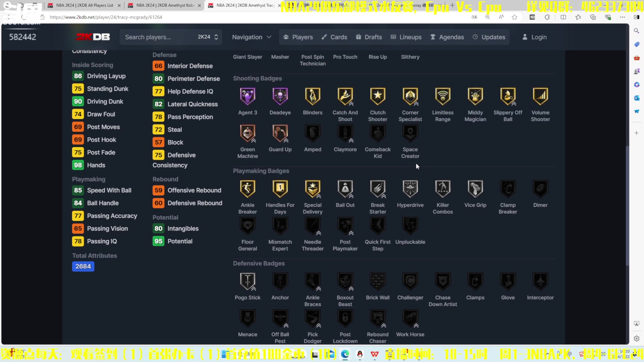Click the browser Refresh button
644x362 pixels.
tap(23, 17)
